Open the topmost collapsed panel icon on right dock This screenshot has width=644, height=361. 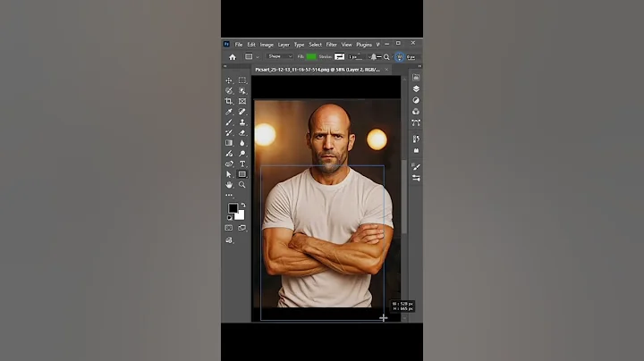(416, 77)
